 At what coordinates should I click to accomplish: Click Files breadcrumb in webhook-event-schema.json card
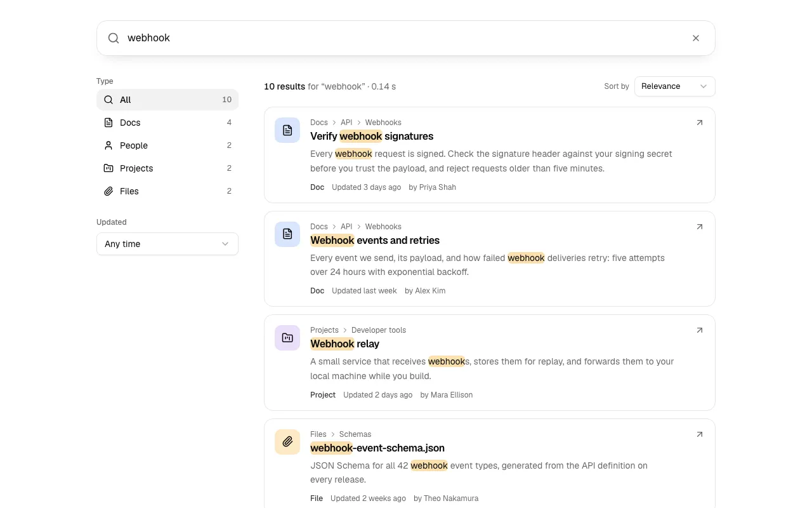click(318, 434)
